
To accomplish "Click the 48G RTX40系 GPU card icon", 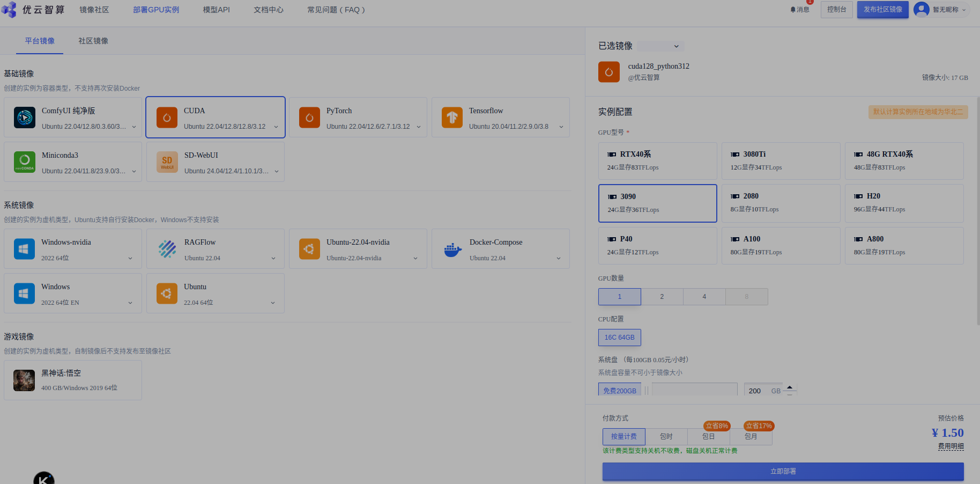I will coord(858,155).
